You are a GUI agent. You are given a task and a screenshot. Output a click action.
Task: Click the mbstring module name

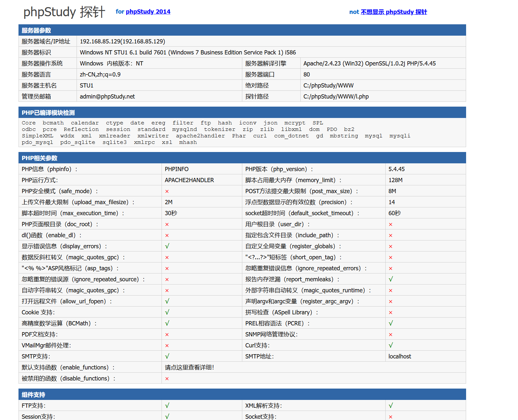(344, 136)
